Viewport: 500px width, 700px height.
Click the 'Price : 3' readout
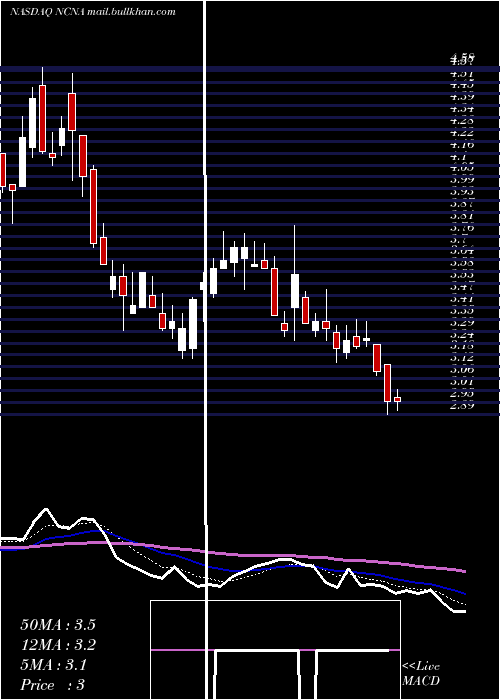(x=53, y=685)
